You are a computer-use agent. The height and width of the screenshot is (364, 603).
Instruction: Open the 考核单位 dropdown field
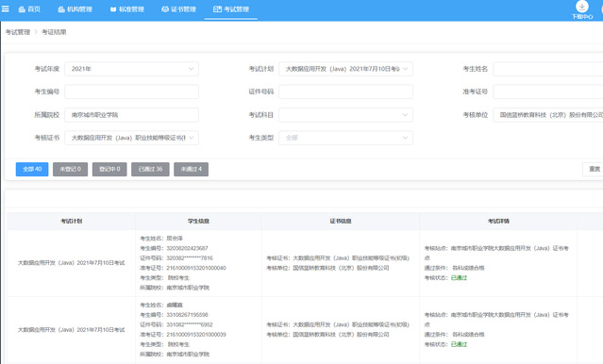tap(548, 115)
